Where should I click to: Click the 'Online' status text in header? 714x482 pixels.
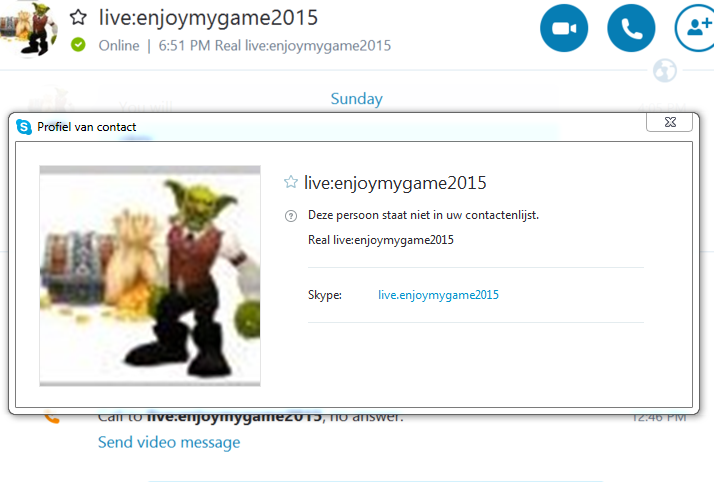point(119,46)
